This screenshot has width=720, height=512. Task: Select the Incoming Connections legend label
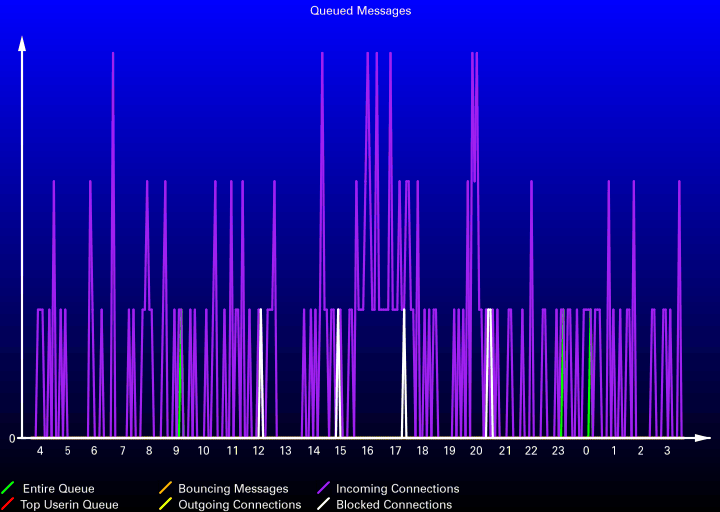[397, 489]
